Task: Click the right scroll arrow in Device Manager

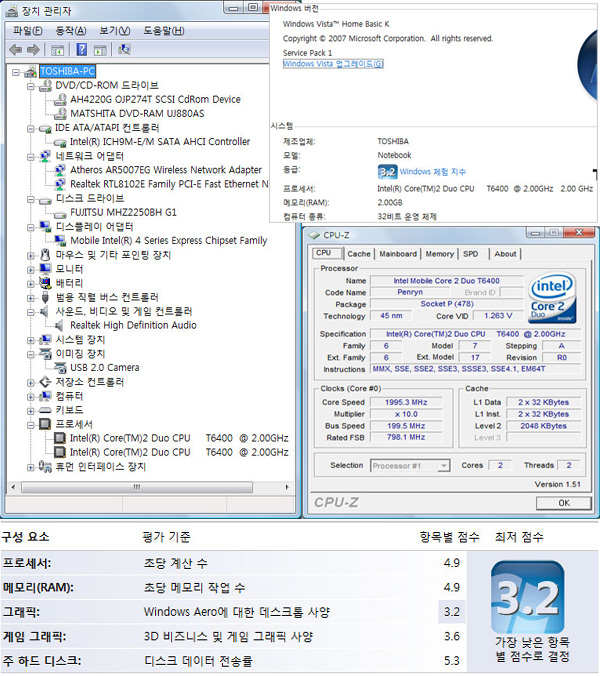Action: tap(287, 487)
